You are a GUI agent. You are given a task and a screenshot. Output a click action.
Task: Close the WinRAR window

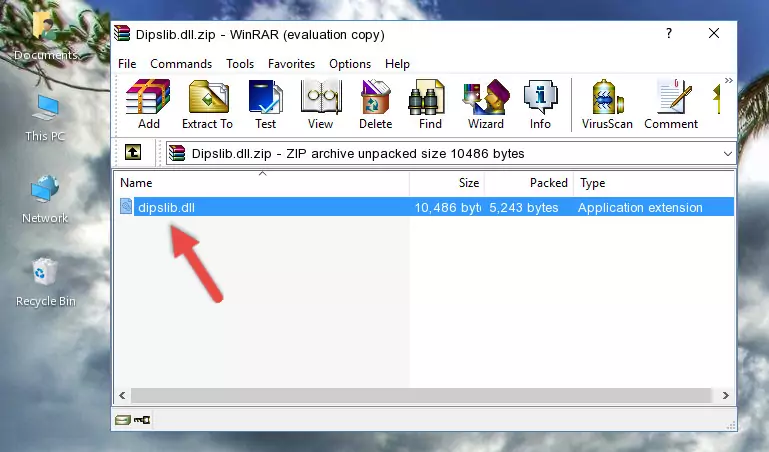[714, 33]
